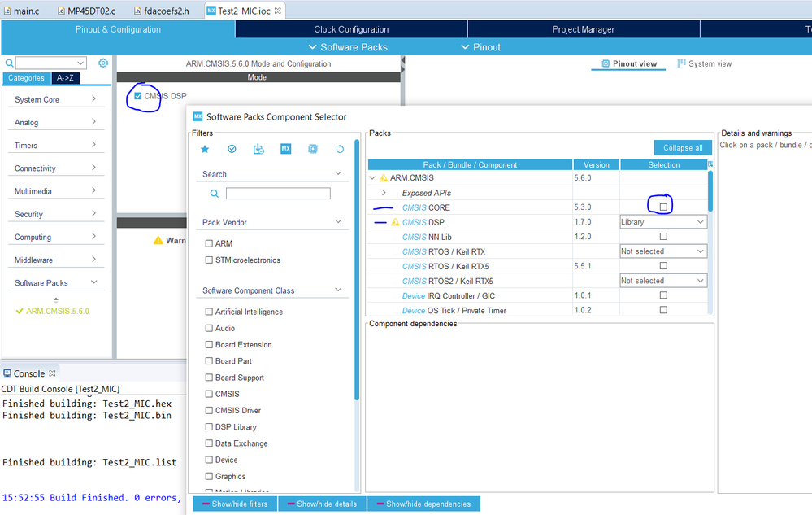Check the STMicroelectronics vendor filter
The image size is (812, 515).
click(209, 260)
